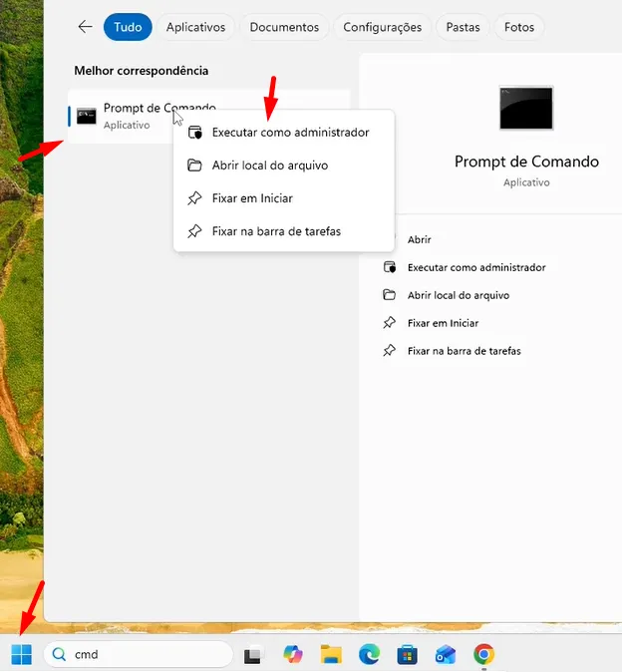Screen dimensions: 622x672
Task: Open Outlook from the taskbar
Action: click(x=445, y=654)
